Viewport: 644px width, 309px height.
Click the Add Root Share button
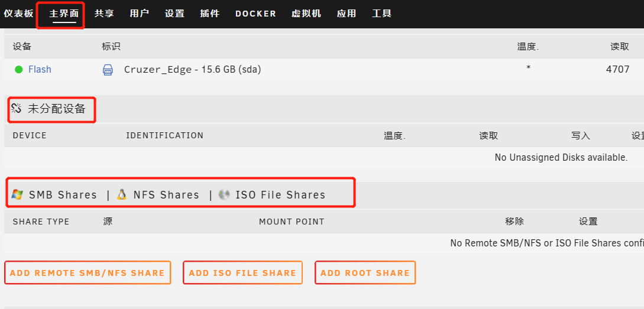pyautogui.click(x=365, y=273)
